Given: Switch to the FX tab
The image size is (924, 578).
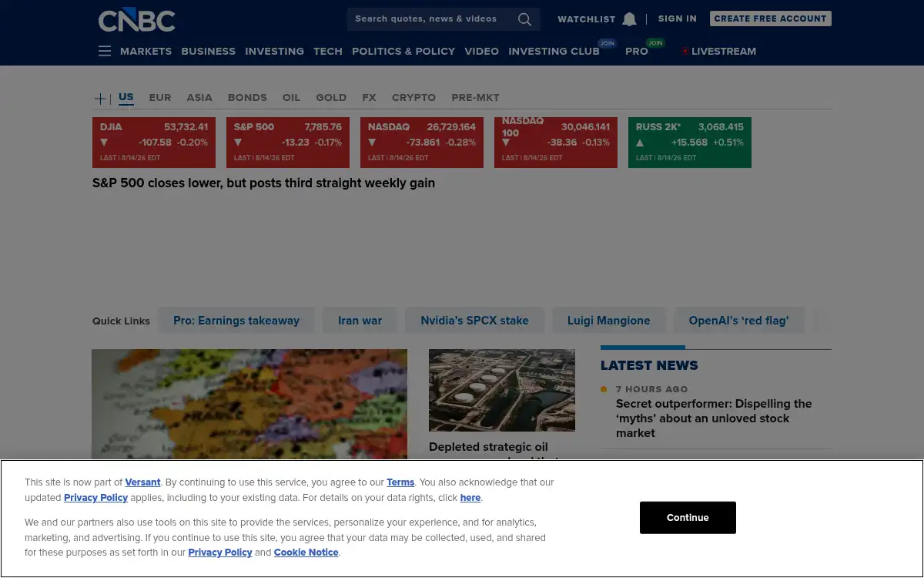Looking at the screenshot, I should (x=369, y=97).
